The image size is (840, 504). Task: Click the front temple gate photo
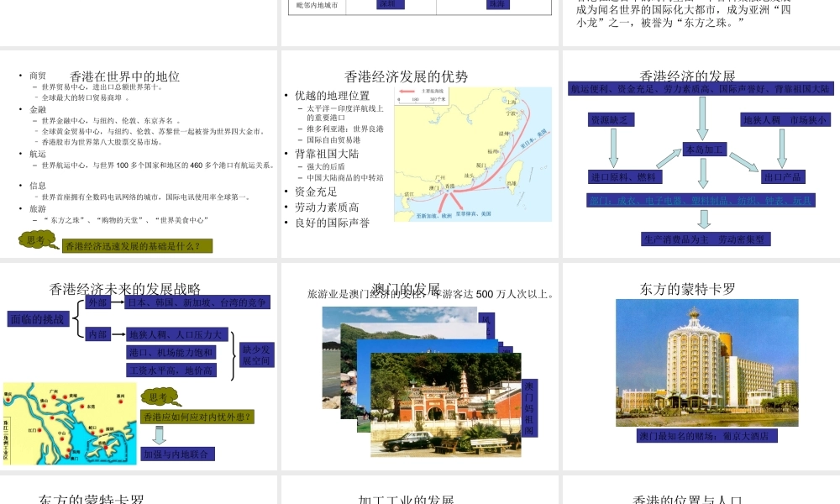point(446,405)
